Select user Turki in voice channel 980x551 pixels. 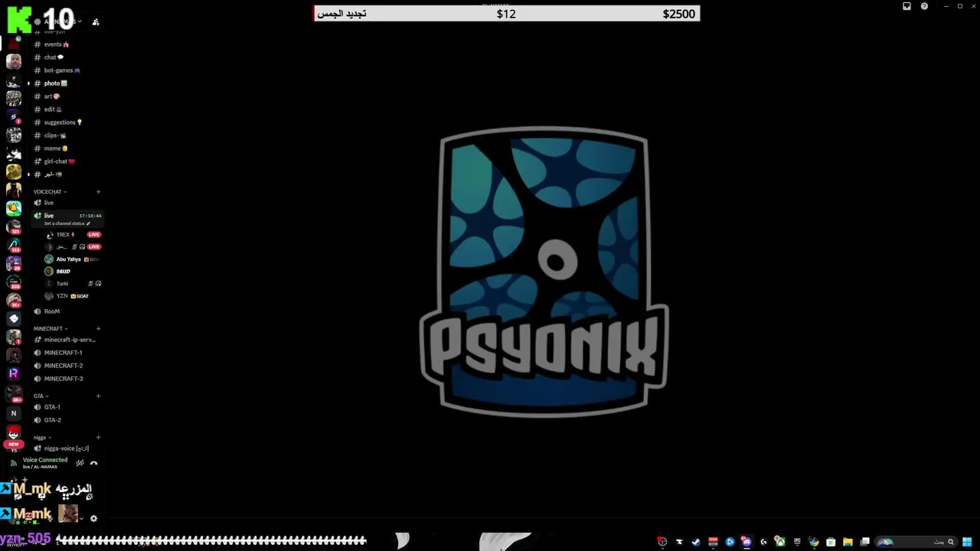73,284
